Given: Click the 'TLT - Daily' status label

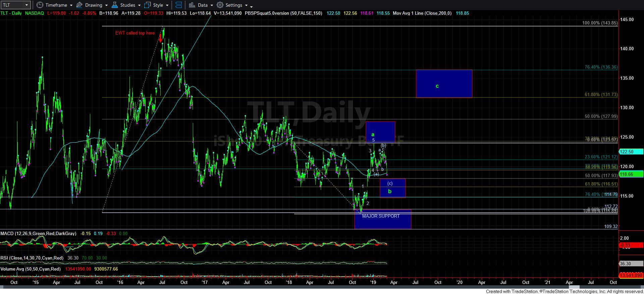Looking at the screenshot, I should pos(11,13).
